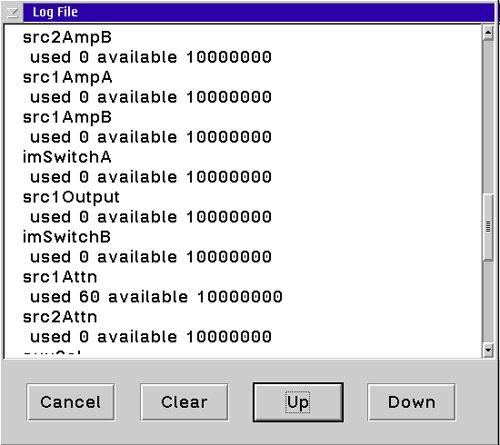Click the imSwitchB log line
Viewport: 500px width, 445px height.
click(67, 237)
